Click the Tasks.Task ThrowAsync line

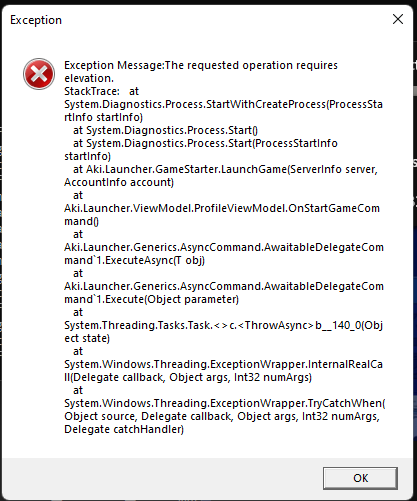223,325
